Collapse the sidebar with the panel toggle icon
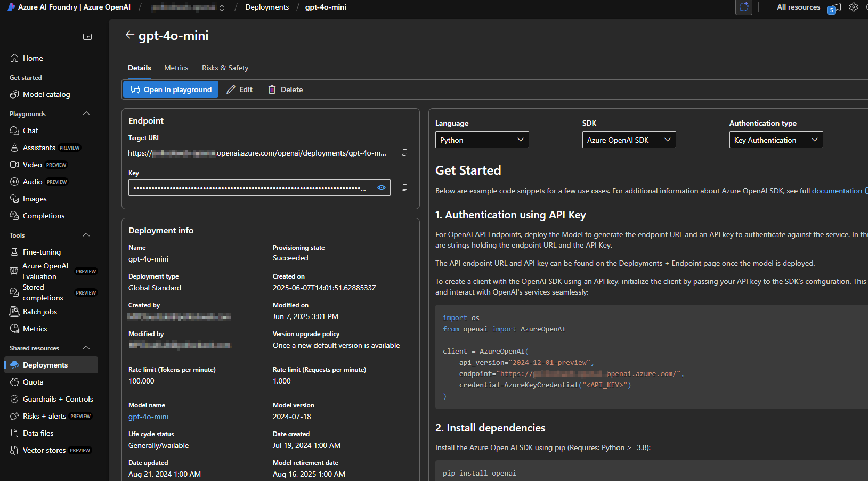868x481 pixels. pos(87,37)
